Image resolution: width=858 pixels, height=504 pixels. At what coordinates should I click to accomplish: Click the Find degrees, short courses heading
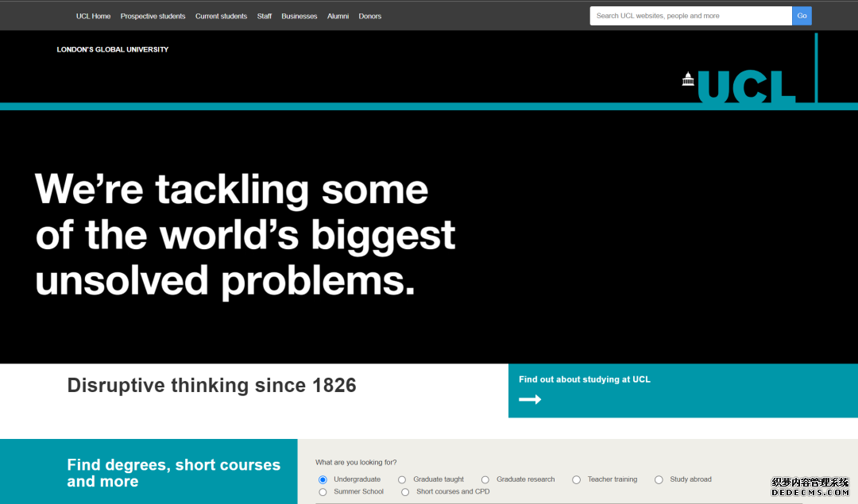coord(173,473)
